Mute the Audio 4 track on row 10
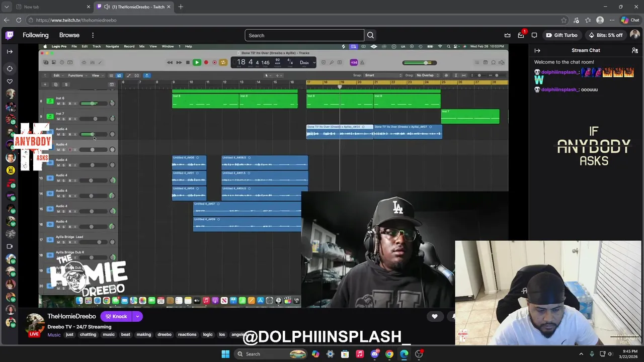 click(x=58, y=134)
